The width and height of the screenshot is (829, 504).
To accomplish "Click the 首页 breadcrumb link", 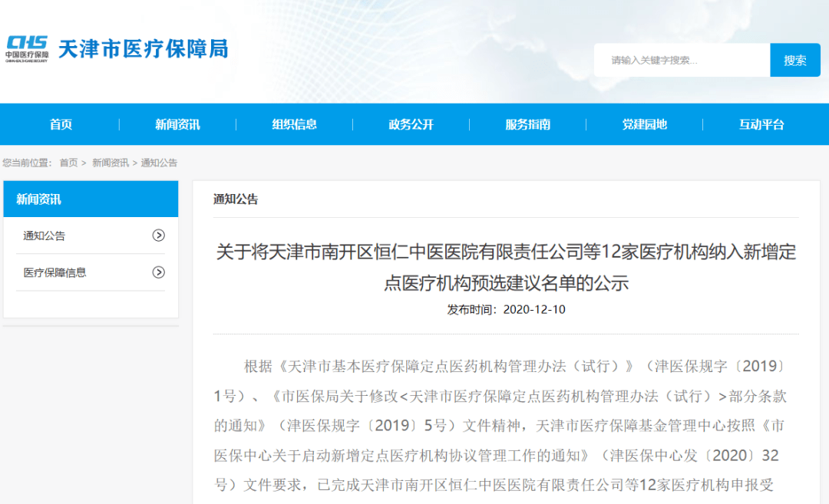I will pos(68,163).
